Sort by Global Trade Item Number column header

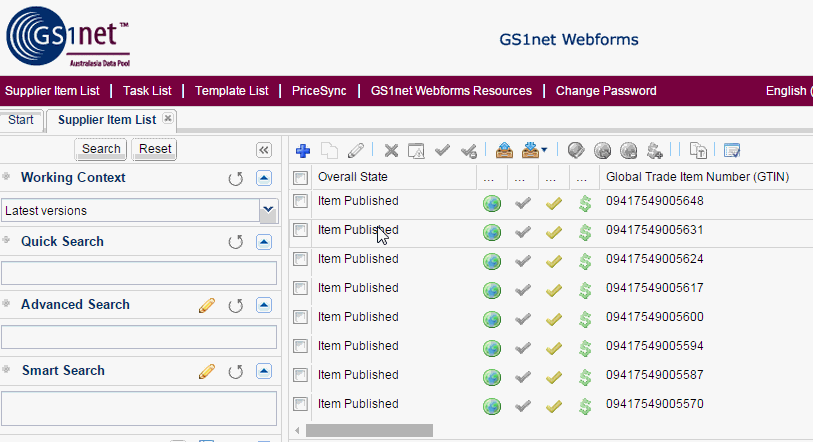(x=697, y=177)
